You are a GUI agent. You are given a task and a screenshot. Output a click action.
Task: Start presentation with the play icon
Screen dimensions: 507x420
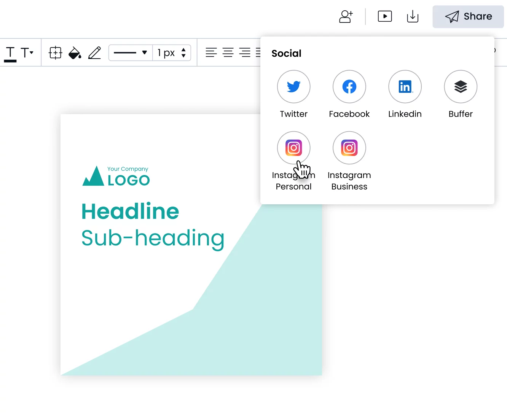pos(384,16)
